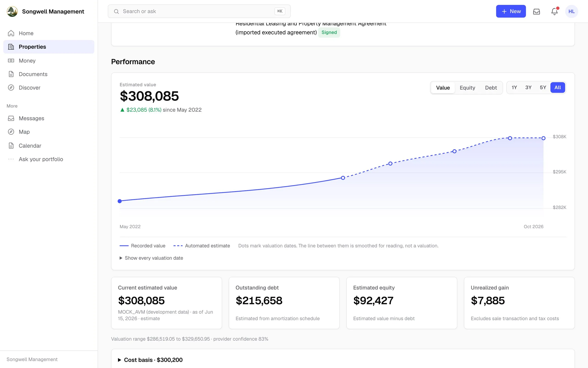Select the 1Y time range
The height and width of the screenshot is (368, 588).
click(514, 88)
